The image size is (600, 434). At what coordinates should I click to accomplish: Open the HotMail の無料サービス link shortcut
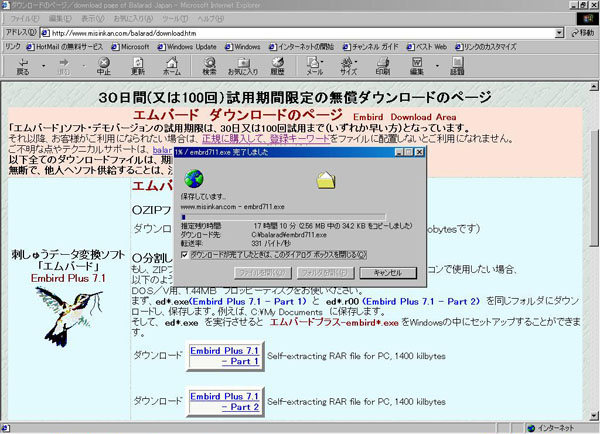tap(65, 47)
